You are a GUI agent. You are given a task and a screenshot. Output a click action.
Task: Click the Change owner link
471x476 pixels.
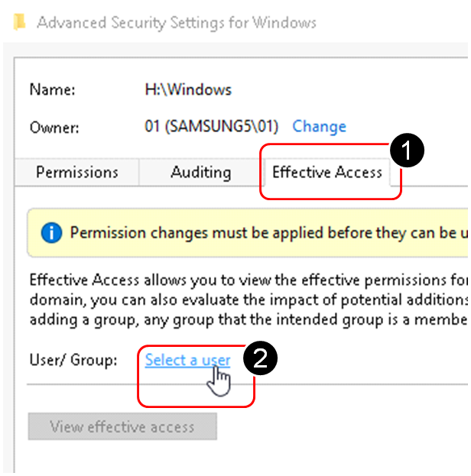pyautogui.click(x=319, y=126)
